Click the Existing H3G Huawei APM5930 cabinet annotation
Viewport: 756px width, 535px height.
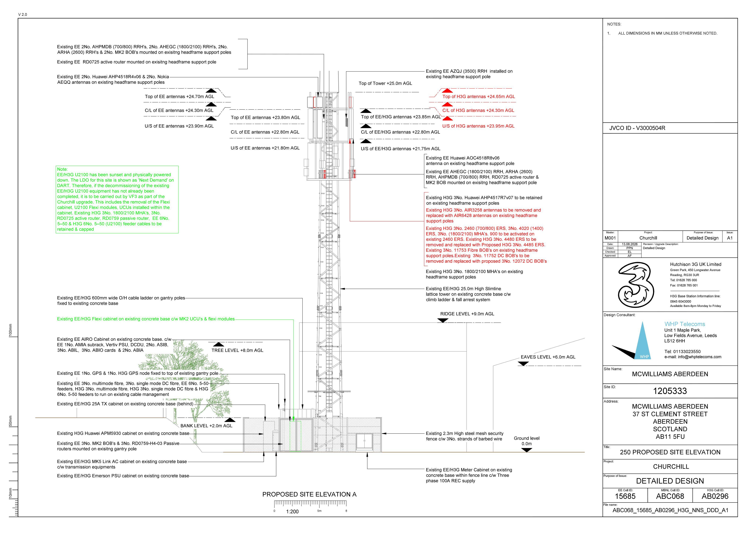pos(123,434)
